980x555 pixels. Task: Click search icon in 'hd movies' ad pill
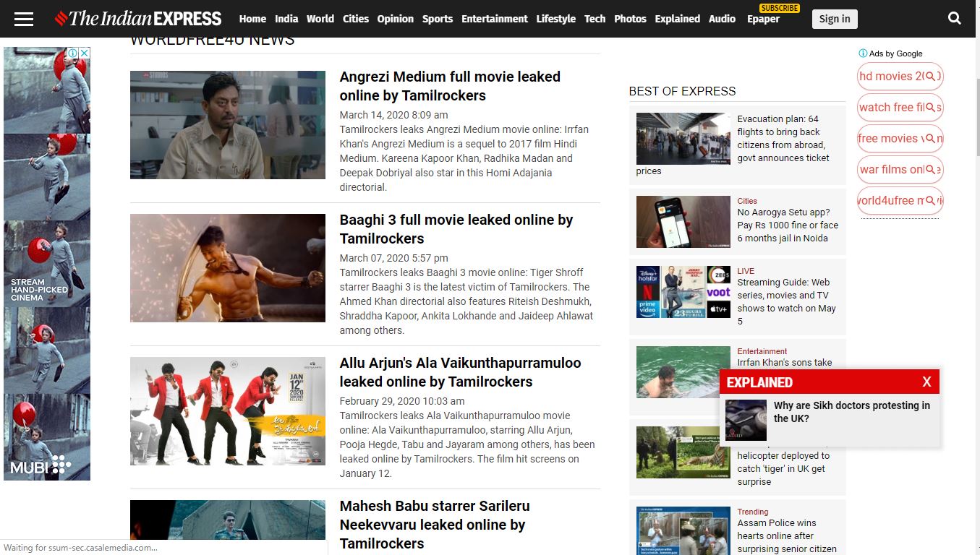pyautogui.click(x=931, y=76)
